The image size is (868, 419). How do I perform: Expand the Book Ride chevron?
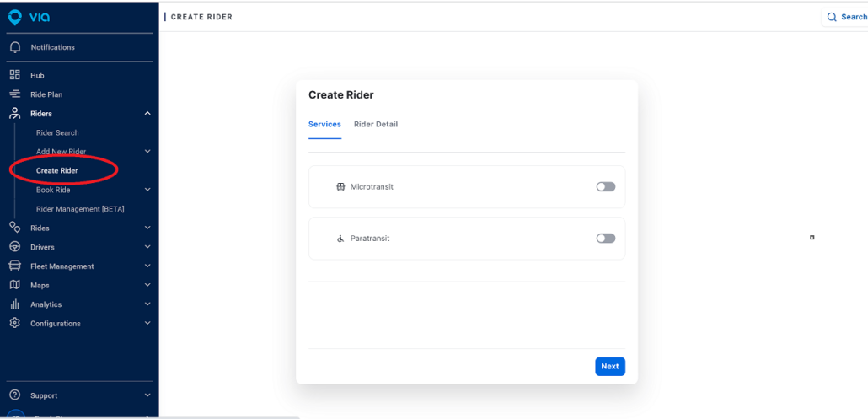(x=147, y=190)
